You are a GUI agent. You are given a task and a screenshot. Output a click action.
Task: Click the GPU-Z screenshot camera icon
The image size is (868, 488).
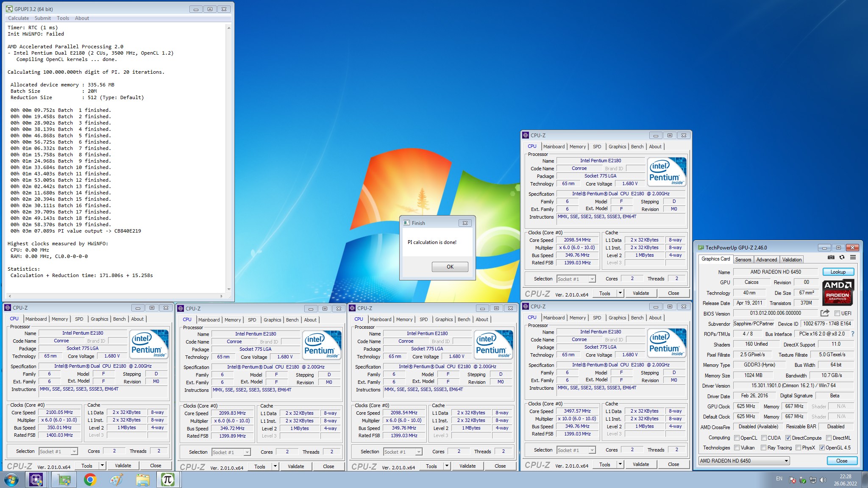click(831, 257)
